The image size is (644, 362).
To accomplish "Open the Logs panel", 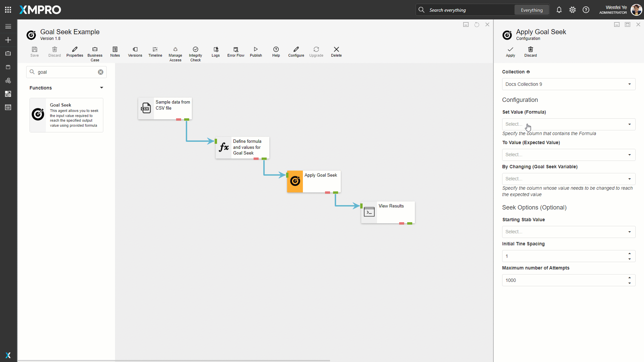I will (215, 52).
